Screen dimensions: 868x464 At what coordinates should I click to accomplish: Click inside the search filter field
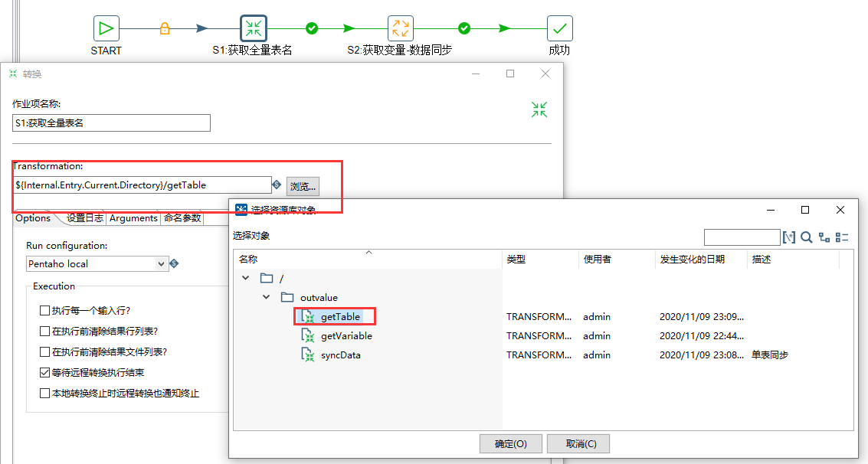741,237
